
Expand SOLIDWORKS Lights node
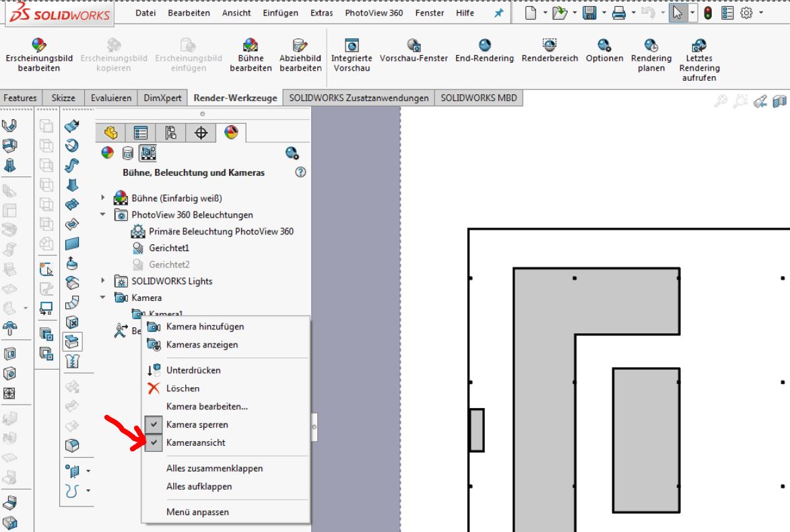tap(103, 281)
